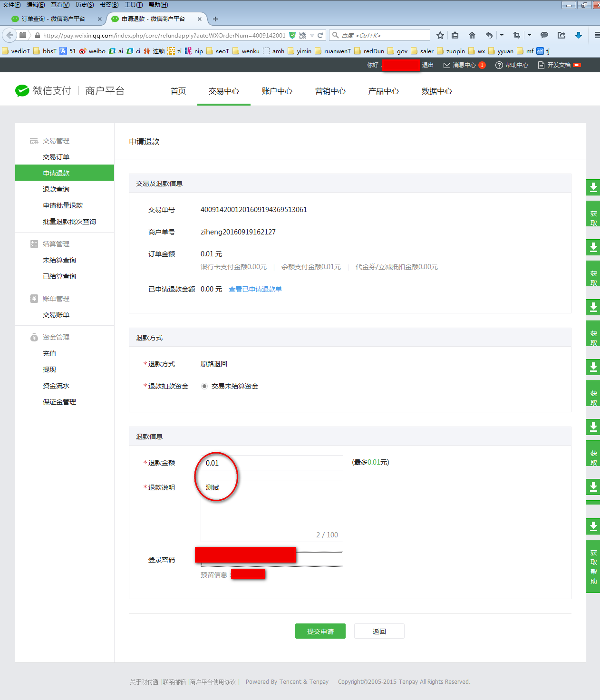Submit the refund with 提交申请 button
This screenshot has width=600, height=700.
(320, 631)
